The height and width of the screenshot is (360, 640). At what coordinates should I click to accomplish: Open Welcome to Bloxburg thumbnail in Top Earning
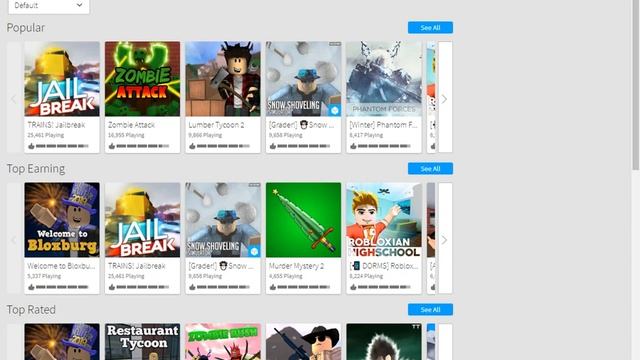(62, 220)
